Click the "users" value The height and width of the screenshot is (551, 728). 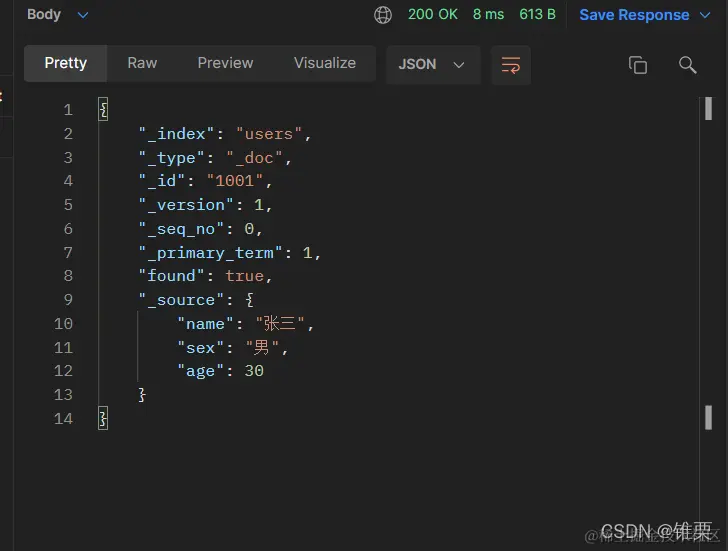[269, 134]
